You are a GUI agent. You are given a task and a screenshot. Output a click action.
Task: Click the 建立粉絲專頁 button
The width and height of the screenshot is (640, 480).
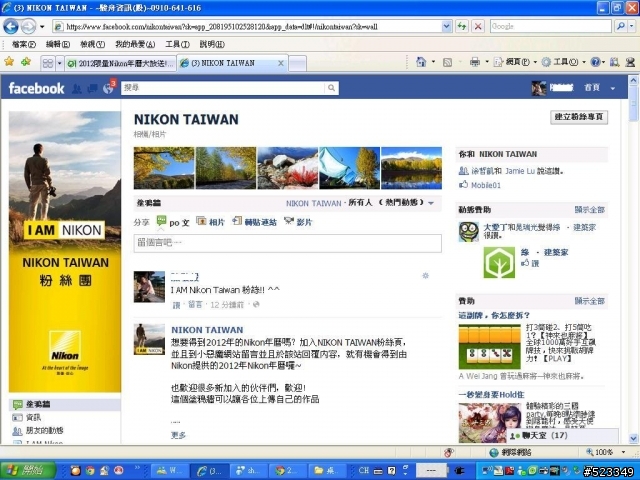click(579, 117)
